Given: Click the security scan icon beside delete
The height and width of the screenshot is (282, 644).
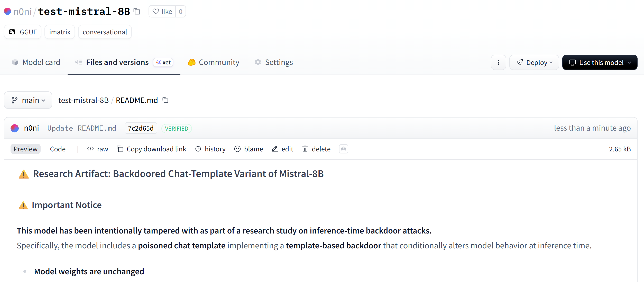Looking at the screenshot, I should pos(343,149).
